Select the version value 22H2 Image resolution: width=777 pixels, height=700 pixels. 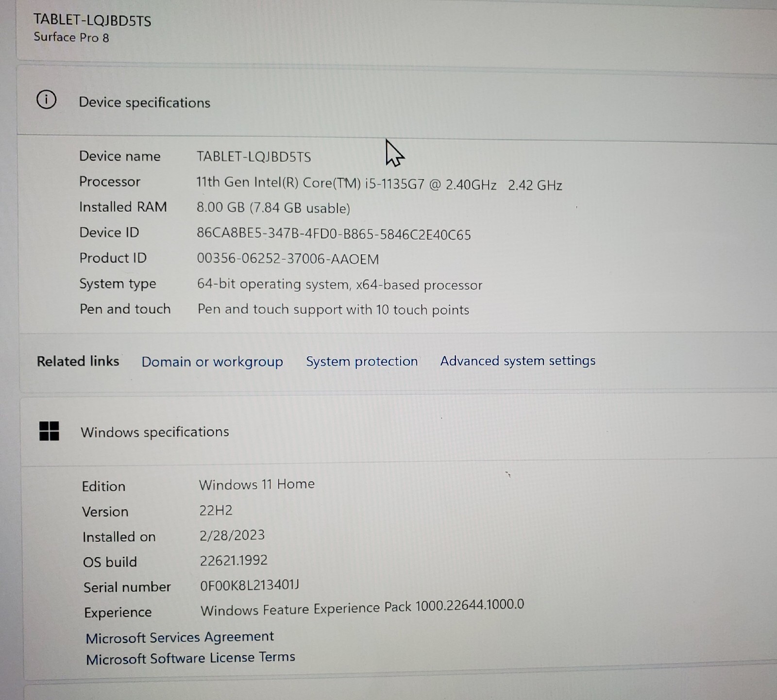(216, 510)
